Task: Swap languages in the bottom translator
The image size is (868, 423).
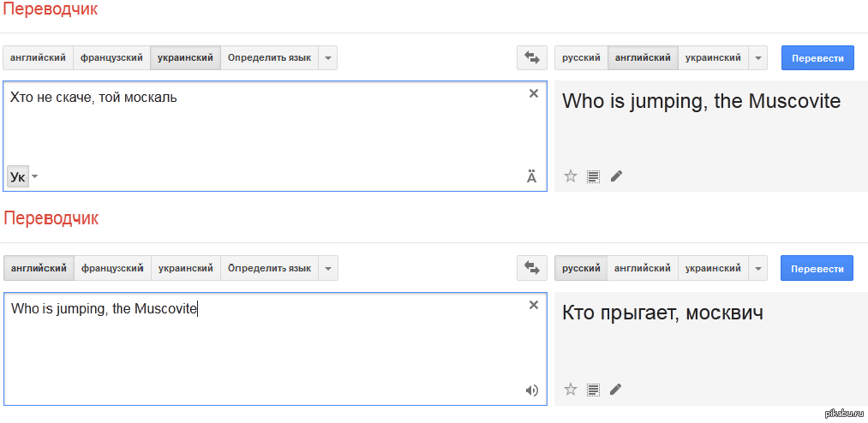Action: [531, 269]
